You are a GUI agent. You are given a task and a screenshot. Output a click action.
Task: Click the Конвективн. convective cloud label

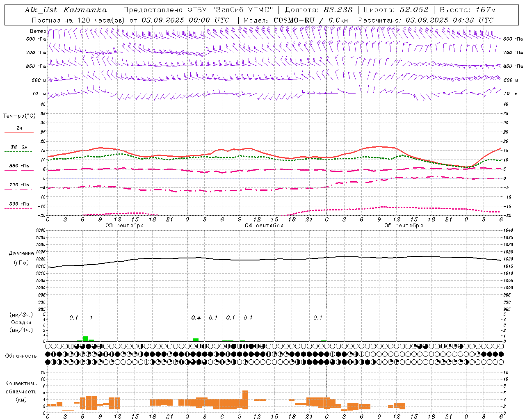(21, 383)
